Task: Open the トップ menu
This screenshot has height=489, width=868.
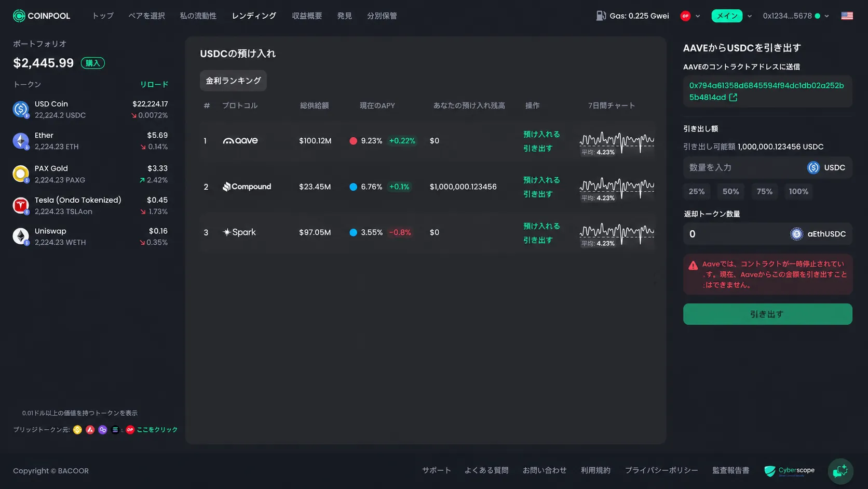Action: pyautogui.click(x=103, y=16)
